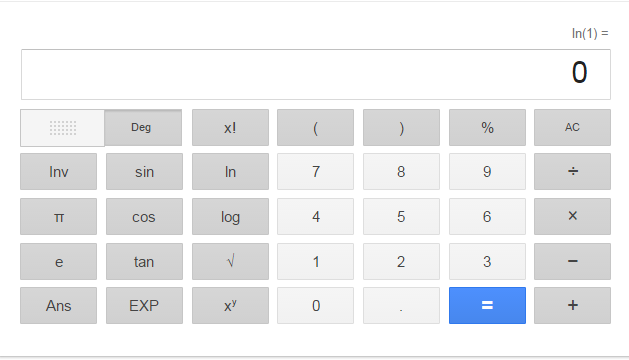Clear the display with AC
Screen dimensions: 629x360
[x=572, y=128]
